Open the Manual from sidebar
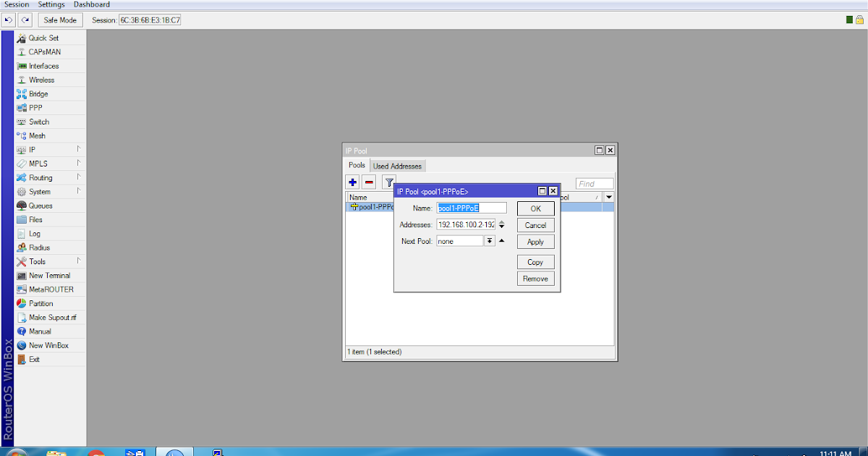The image size is (868, 456). tap(40, 332)
